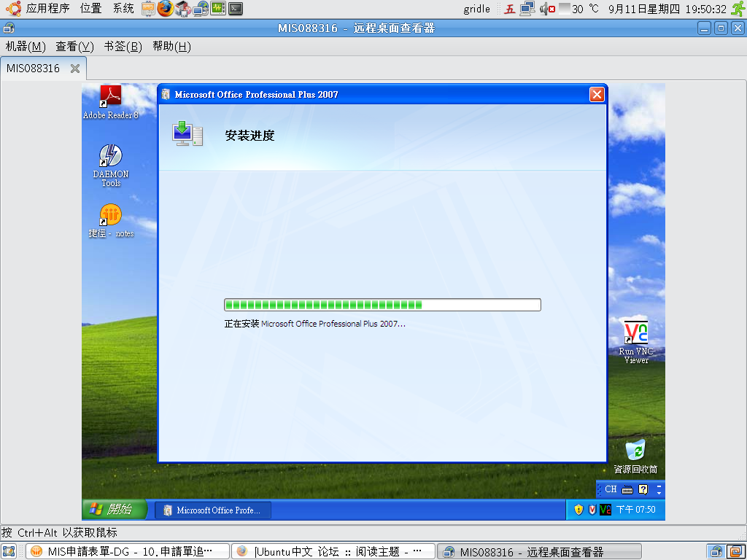Click the Office installer title bar icon
Viewport: 747px width, 560px height.
[x=166, y=94]
